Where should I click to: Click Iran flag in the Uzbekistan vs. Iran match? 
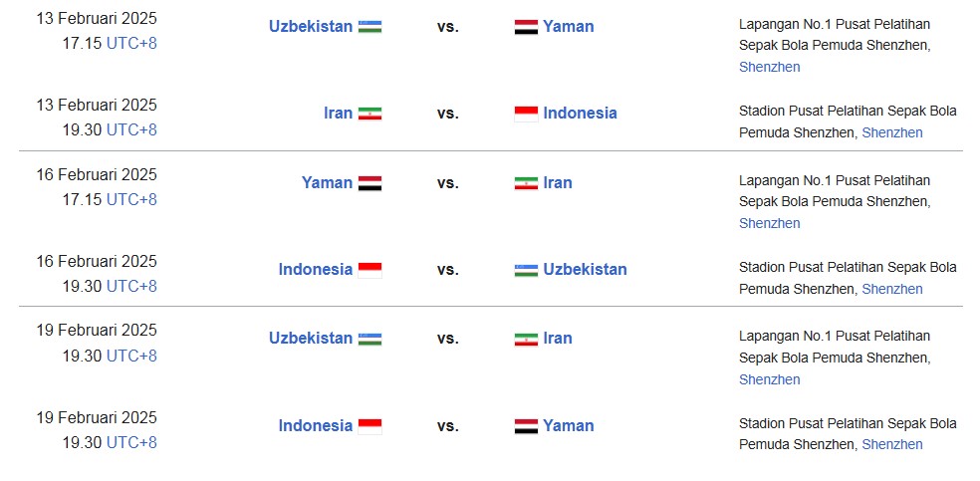tap(526, 339)
